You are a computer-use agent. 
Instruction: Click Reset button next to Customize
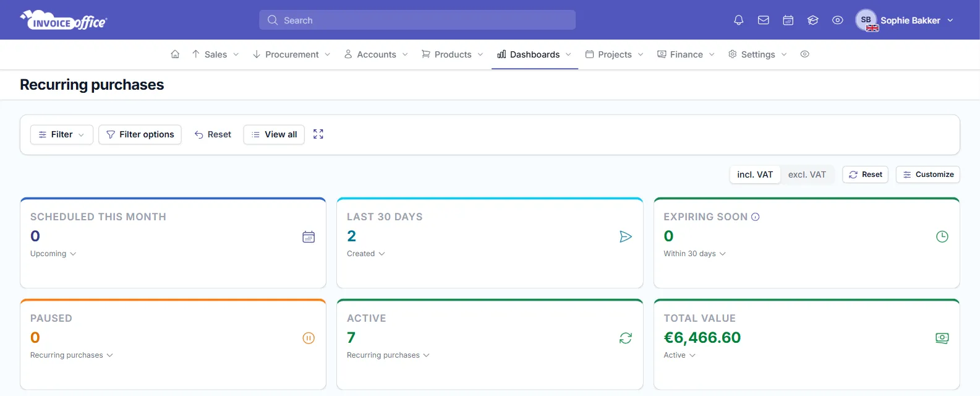click(866, 174)
